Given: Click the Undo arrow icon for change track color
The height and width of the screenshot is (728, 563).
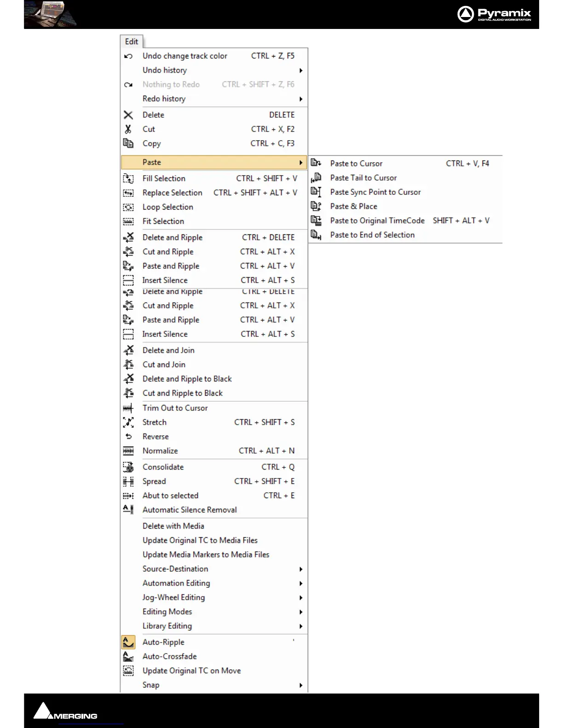Looking at the screenshot, I should [x=128, y=56].
